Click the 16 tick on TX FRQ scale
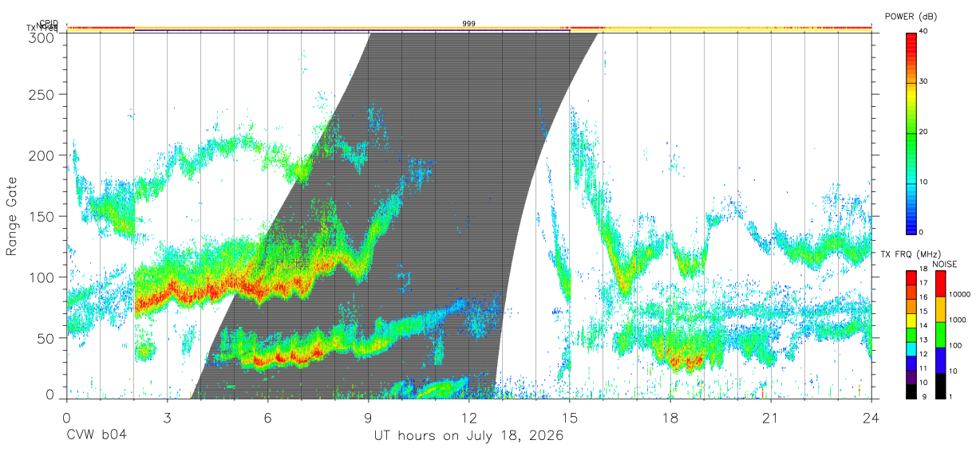980x452 pixels. click(923, 297)
